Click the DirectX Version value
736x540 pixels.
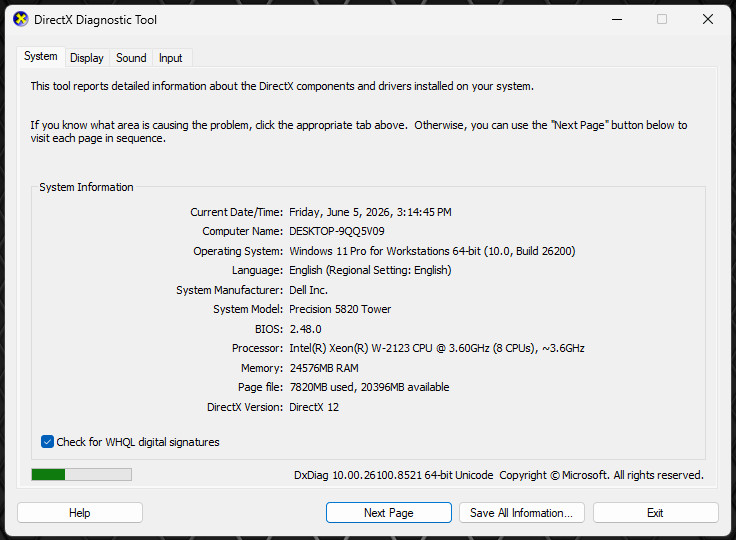click(x=314, y=407)
